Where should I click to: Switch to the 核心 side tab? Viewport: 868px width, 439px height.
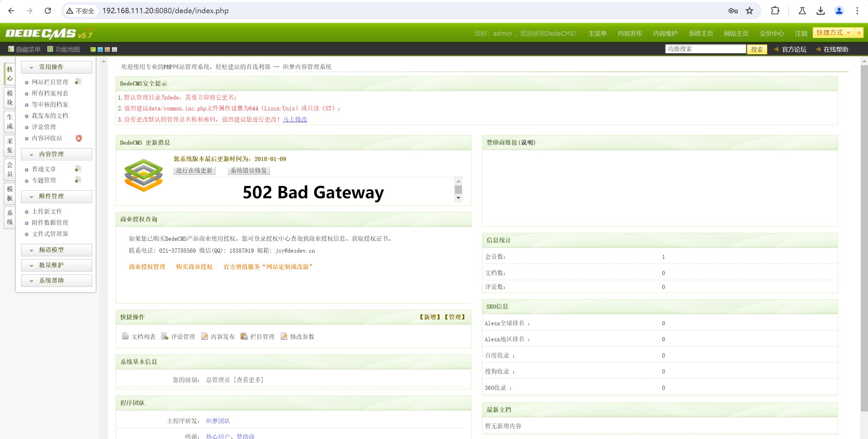[9, 74]
